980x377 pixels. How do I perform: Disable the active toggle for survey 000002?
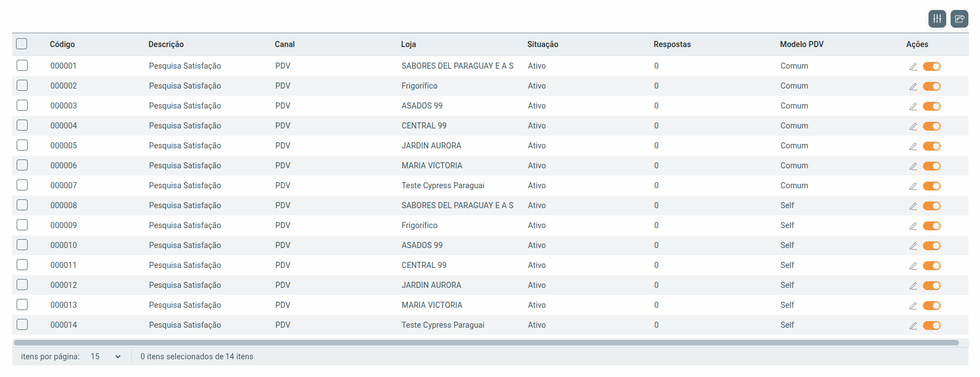931,86
